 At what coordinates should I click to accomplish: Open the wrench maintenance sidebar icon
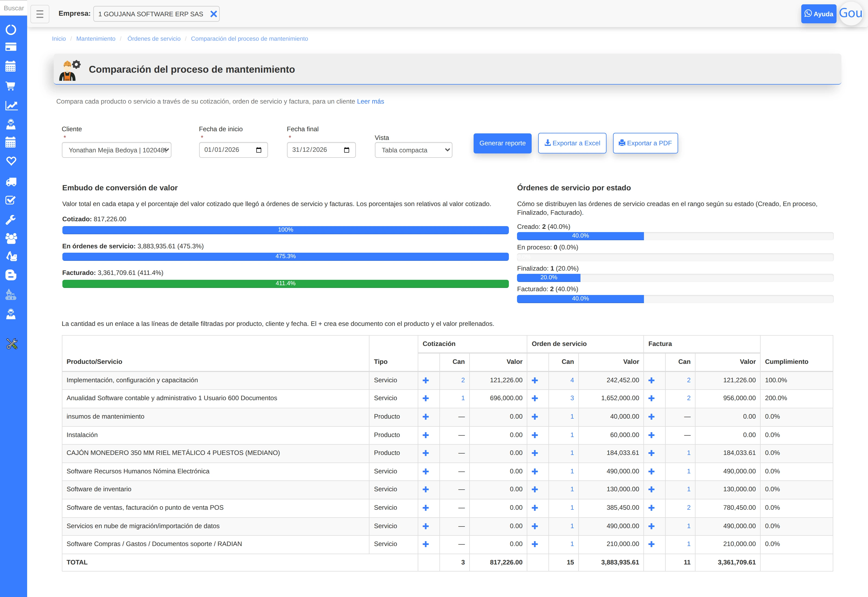pyautogui.click(x=11, y=220)
